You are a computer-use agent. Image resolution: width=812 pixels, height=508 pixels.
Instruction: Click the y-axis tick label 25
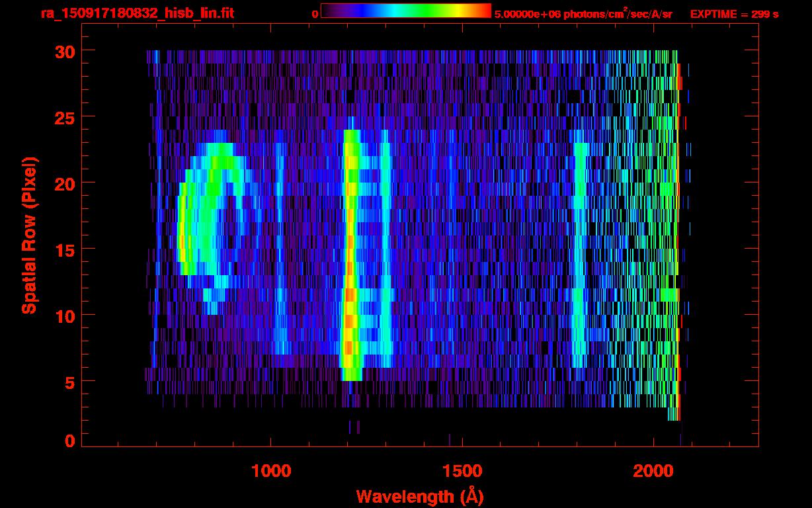click(65, 117)
